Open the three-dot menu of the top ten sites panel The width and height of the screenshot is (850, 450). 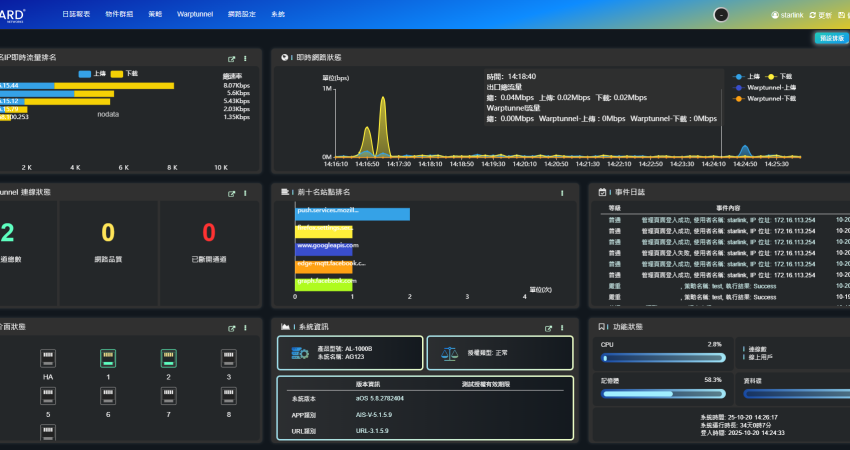pos(562,193)
